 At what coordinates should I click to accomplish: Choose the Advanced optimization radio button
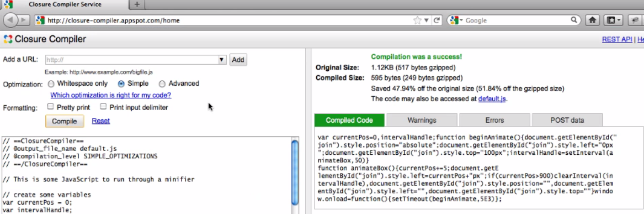pos(162,84)
